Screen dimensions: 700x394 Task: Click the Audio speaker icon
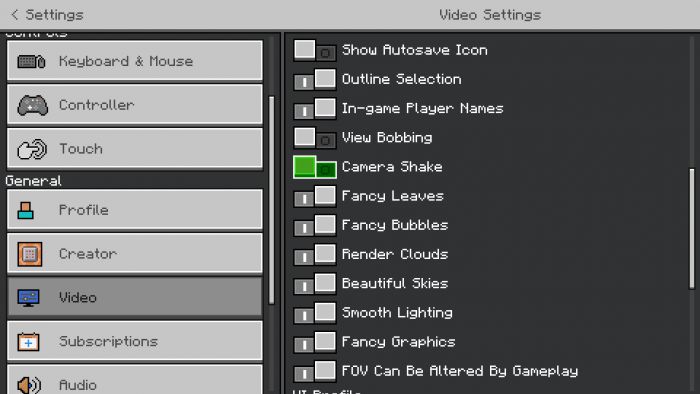tap(29, 385)
